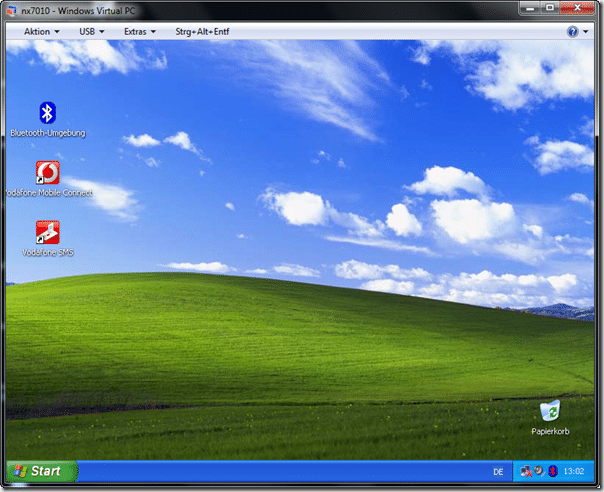Open the USB menu

tap(92, 32)
